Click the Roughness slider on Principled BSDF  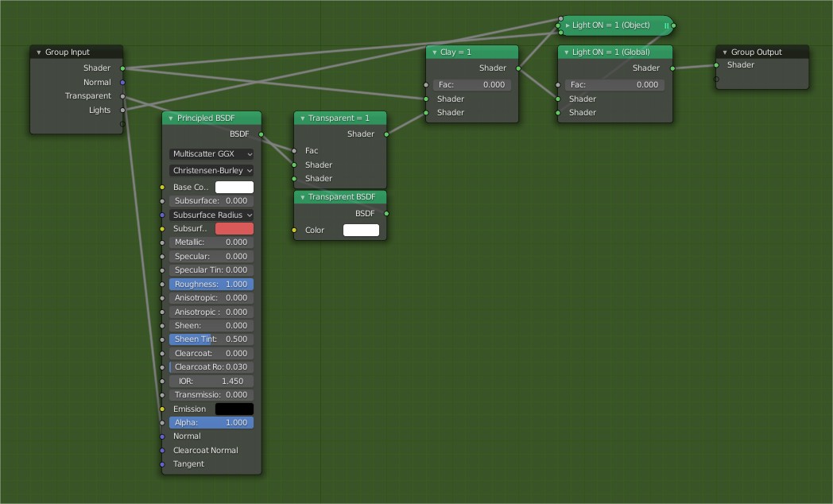point(211,284)
